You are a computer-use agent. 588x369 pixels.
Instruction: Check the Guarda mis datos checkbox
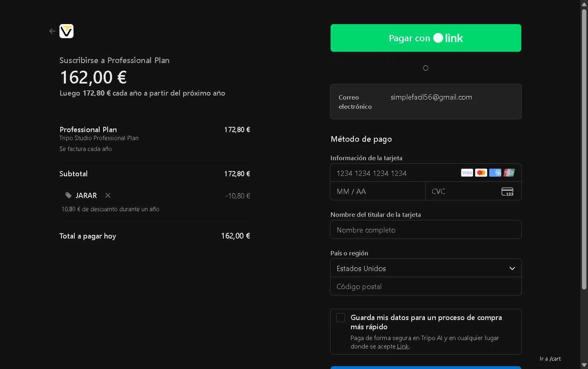341,318
